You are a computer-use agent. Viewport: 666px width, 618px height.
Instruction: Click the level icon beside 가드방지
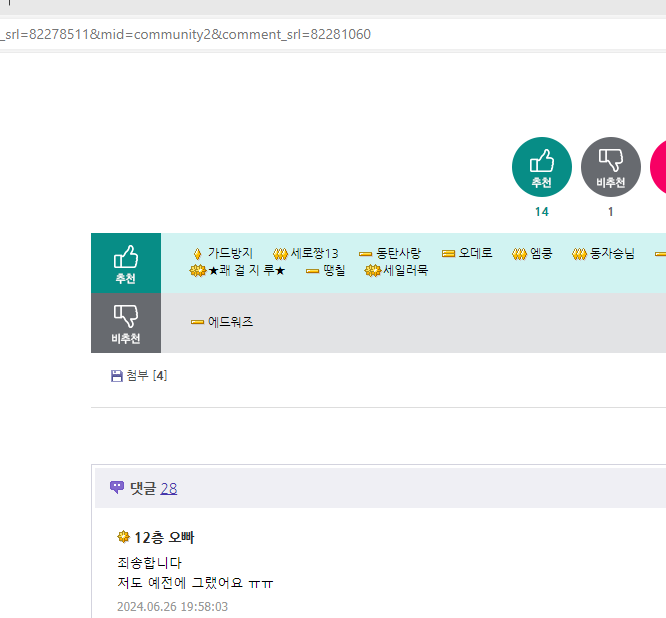point(197,254)
